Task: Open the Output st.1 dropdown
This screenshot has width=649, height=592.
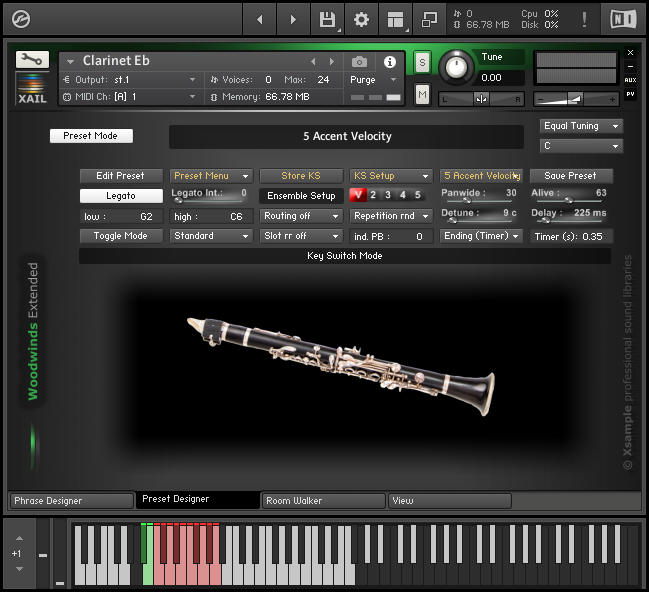Action: [x=130, y=79]
